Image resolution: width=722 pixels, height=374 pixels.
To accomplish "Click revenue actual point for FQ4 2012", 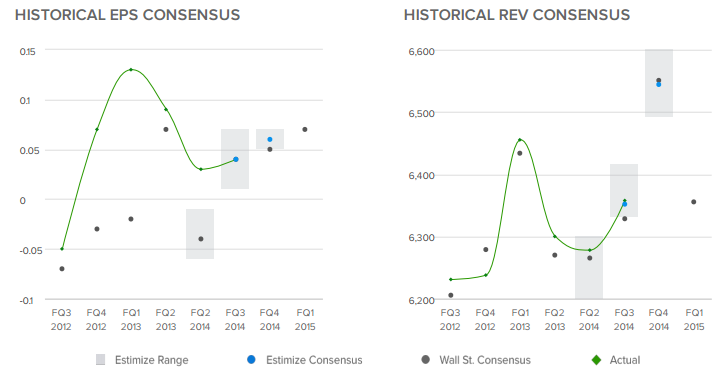I will [485, 275].
